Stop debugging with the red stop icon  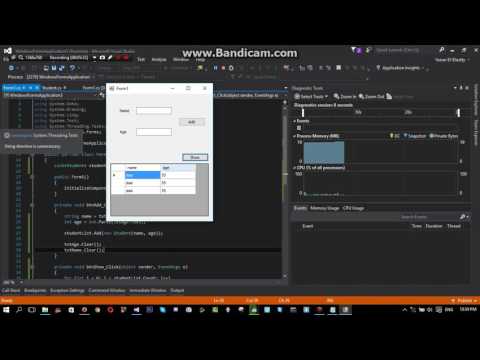(223, 68)
